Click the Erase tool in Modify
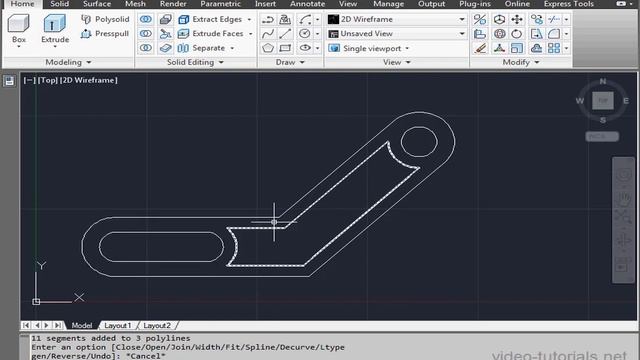Screen dimensions: 640x360 [x=480, y=48]
